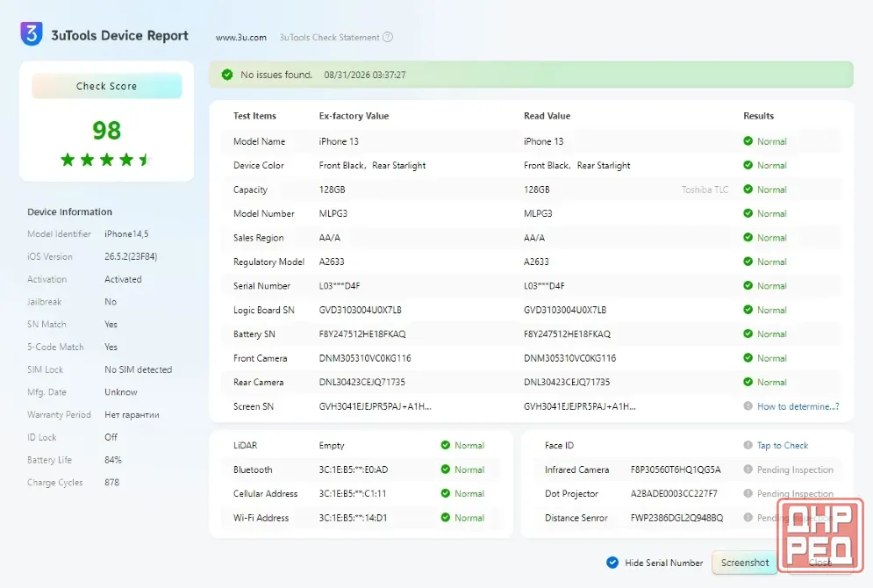873x588 pixels.
Task: Click the ID Lock value Off
Action: click(111, 437)
